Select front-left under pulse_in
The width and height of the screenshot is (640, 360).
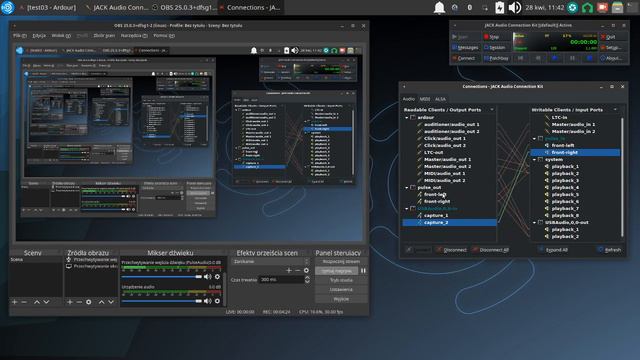click(563, 146)
